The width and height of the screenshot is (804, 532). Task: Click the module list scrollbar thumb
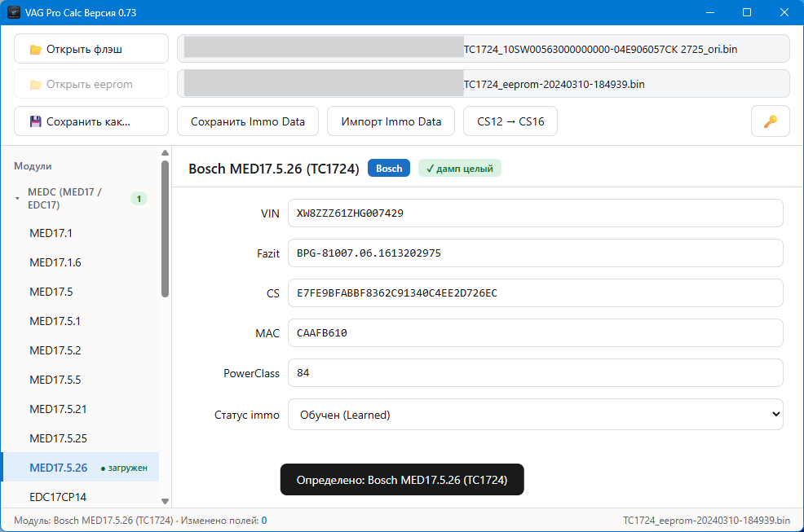click(x=165, y=229)
